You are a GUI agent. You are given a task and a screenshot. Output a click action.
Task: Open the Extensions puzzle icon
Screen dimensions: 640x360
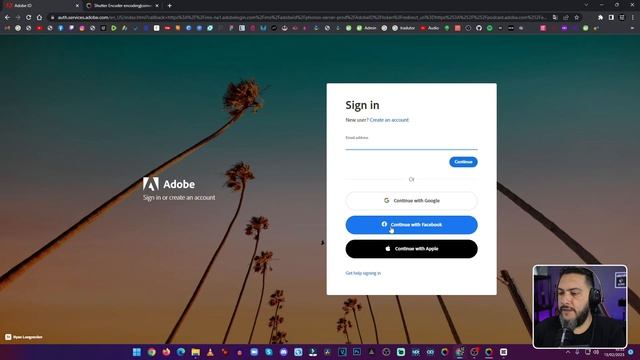click(x=600, y=18)
